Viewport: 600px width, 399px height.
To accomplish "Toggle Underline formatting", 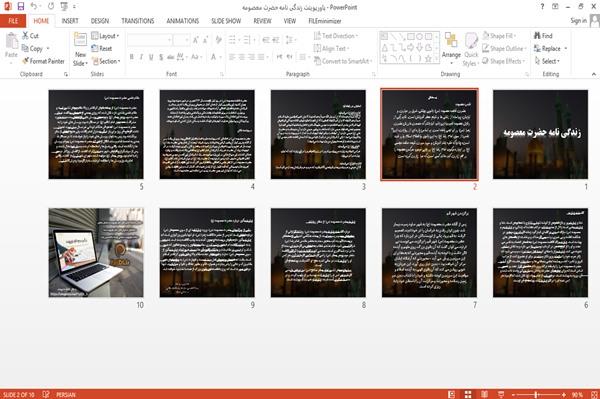I will [x=151, y=57].
